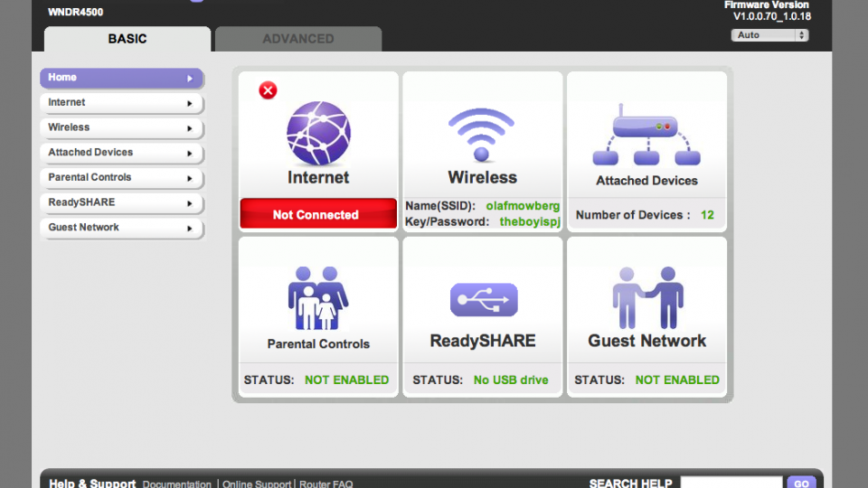Open Parental Controls in the sidebar
This screenshot has height=488, width=868.
121,178
